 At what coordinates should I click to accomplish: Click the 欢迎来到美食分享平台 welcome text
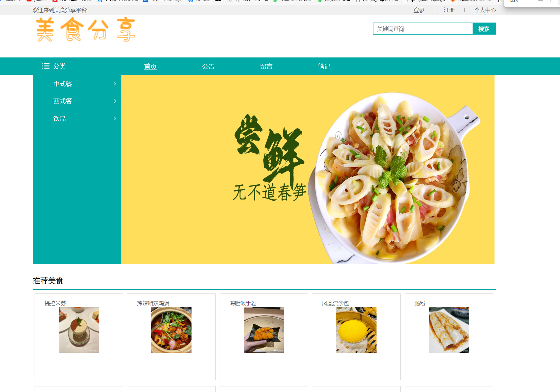[x=61, y=10]
